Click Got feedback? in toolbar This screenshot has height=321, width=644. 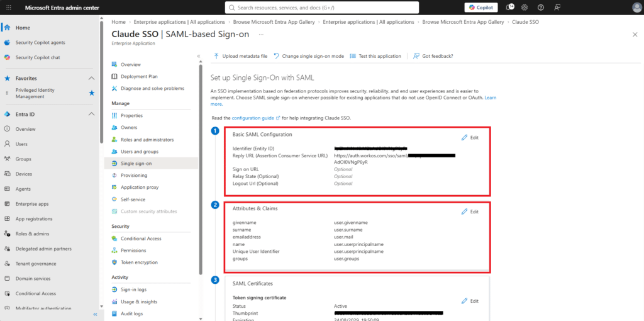pos(433,56)
